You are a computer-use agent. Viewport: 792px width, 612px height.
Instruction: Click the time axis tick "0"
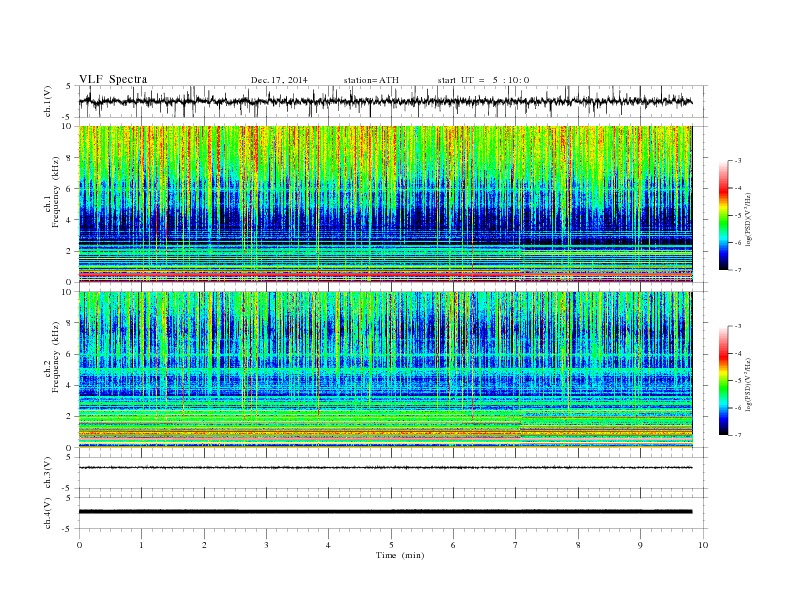[79, 545]
